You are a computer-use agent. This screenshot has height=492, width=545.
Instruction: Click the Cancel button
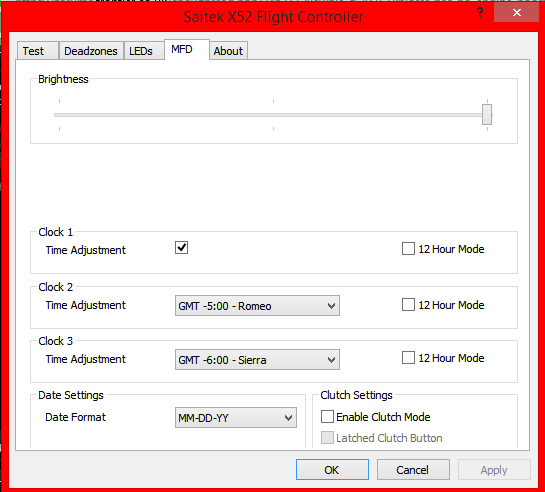(x=413, y=470)
